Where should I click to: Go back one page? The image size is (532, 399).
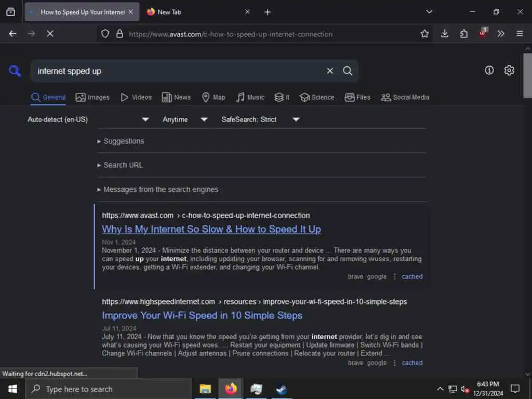pyautogui.click(x=12, y=34)
